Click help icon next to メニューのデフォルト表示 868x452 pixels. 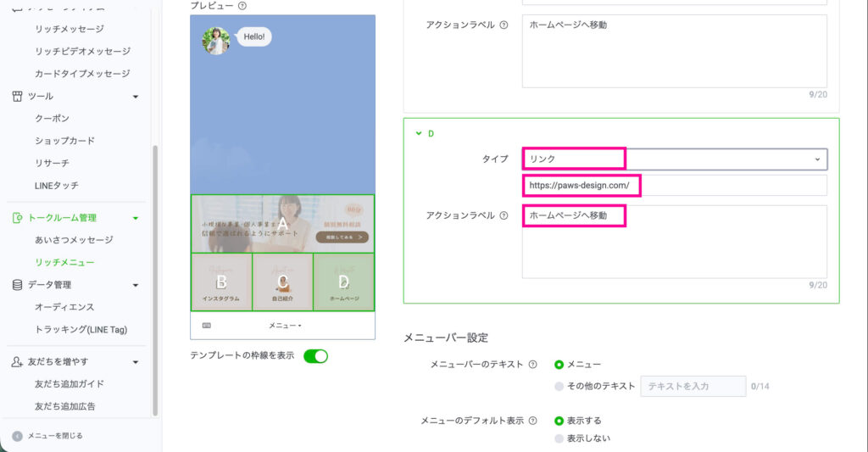(533, 421)
